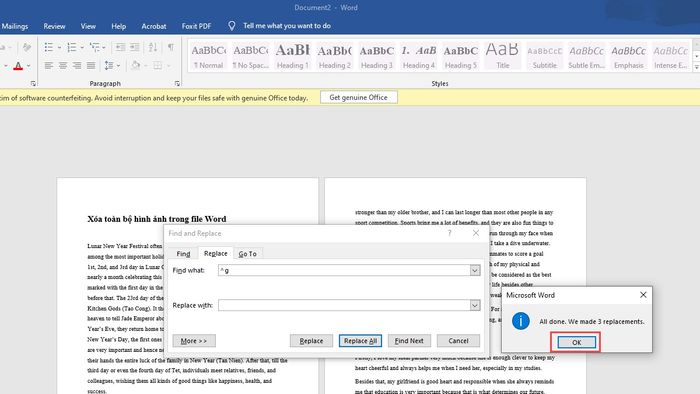Expand Replace with history dropdown
The height and width of the screenshot is (394, 700).
coord(475,305)
